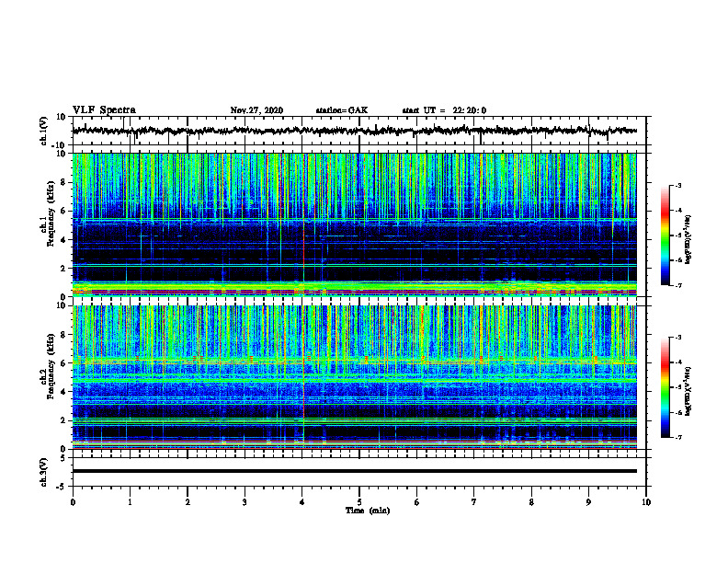Click the "VLF Spectra" title text
728x563 pixels.
[104, 110]
